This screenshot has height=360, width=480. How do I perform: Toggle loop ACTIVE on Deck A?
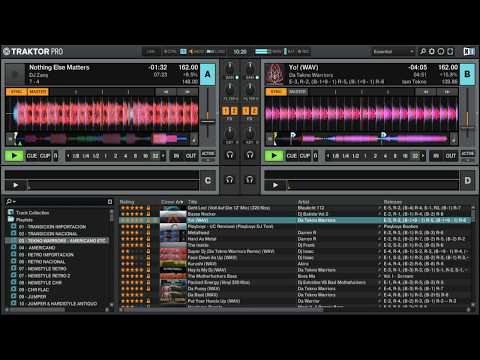208,154
